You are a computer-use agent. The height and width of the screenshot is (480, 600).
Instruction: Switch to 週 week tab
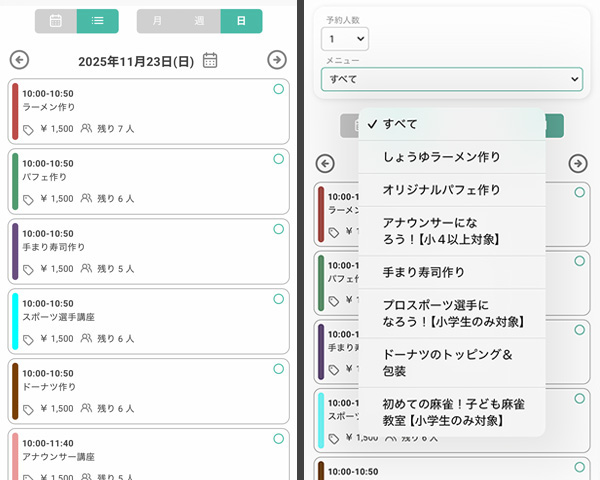(199, 21)
